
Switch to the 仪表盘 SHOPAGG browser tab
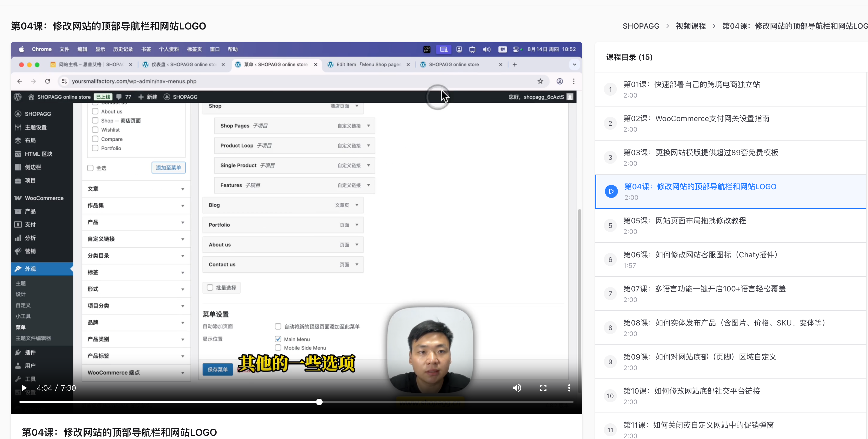click(x=184, y=64)
